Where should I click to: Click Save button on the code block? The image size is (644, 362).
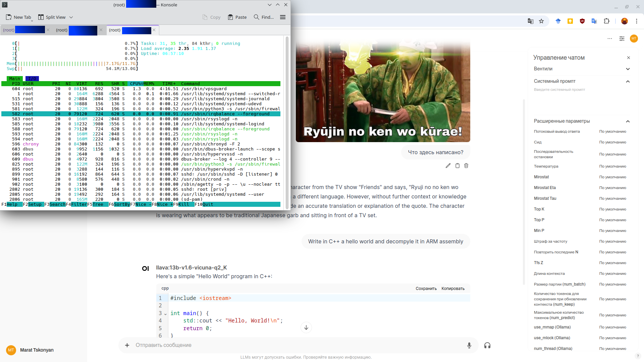coord(426,288)
